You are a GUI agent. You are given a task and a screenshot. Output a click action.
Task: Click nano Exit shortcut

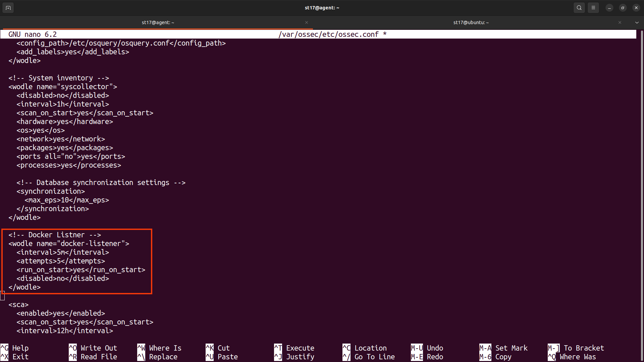pos(14,357)
